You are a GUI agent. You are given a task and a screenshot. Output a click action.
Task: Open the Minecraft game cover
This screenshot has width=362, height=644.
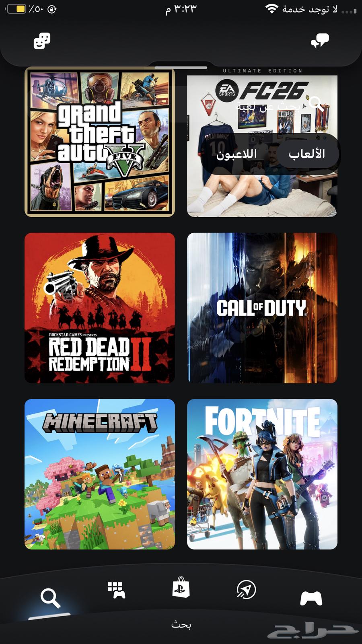[100, 474]
